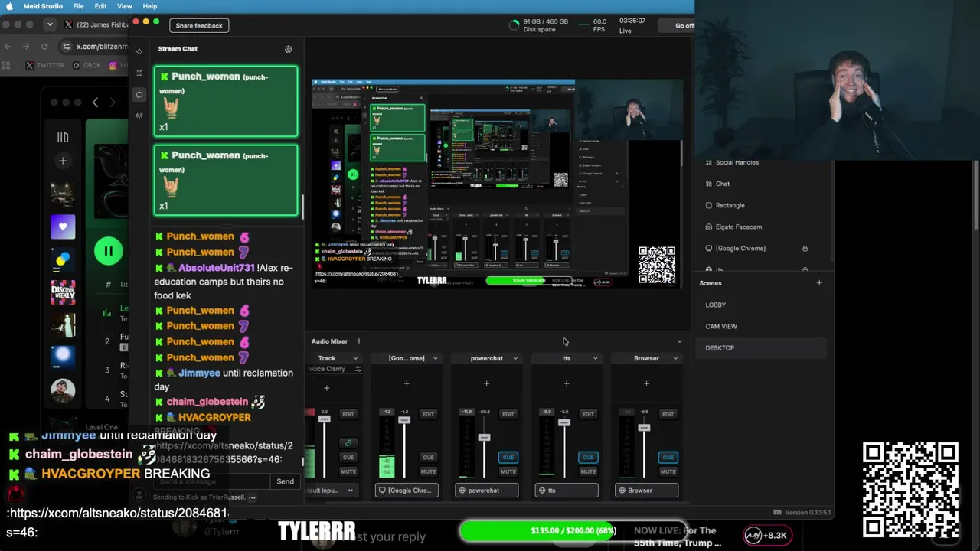
Task: Click the lock icon on Google Chrome layer
Action: point(805,249)
